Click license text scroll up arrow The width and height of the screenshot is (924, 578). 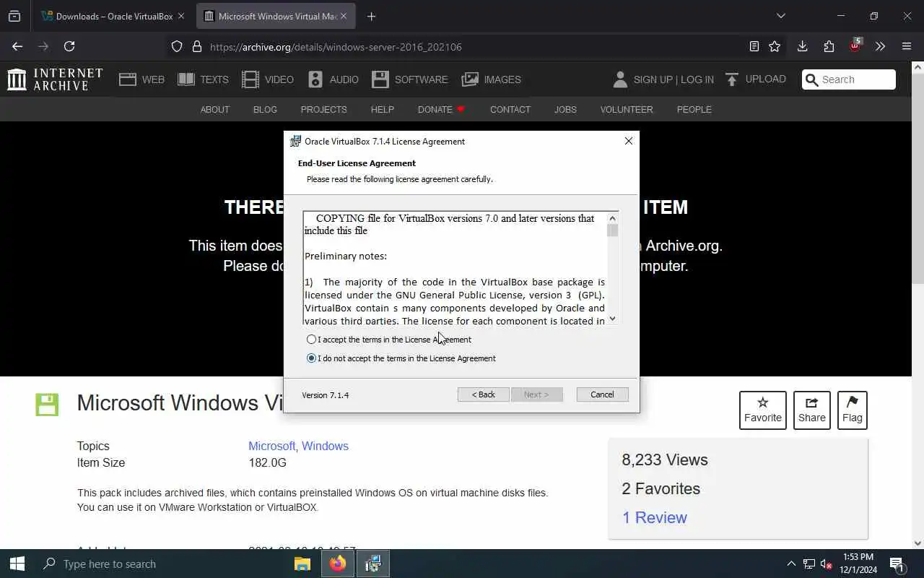(612, 218)
